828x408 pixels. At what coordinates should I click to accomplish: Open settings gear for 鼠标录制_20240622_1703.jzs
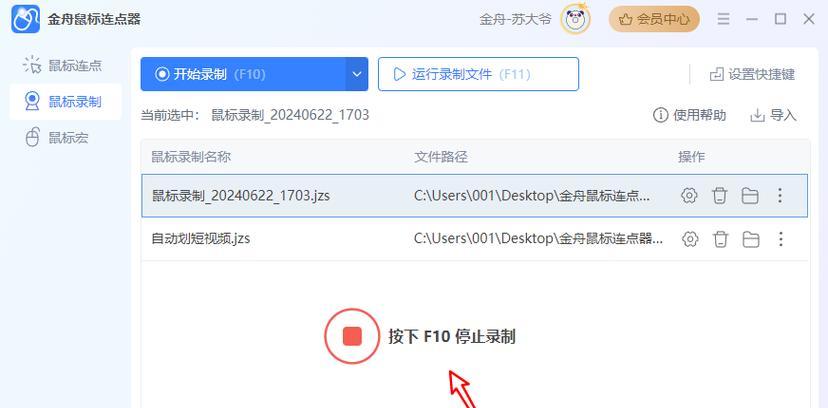(x=689, y=196)
